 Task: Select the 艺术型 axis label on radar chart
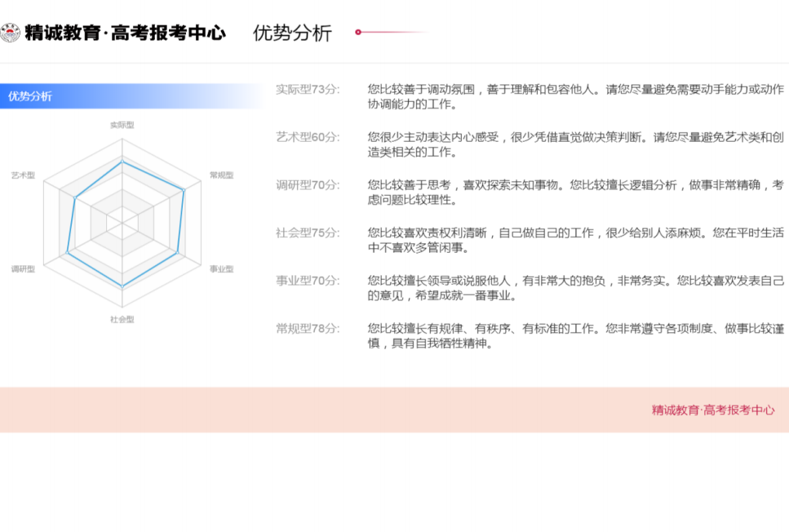[23, 175]
